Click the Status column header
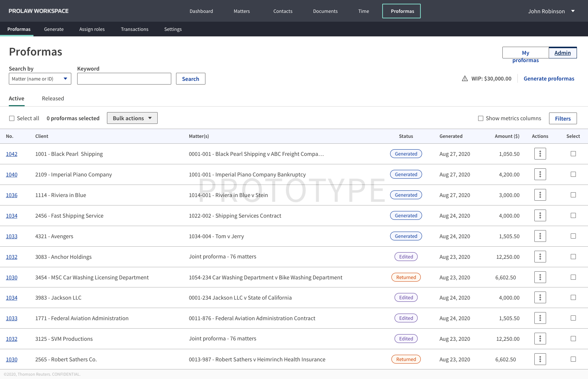The width and height of the screenshot is (588, 379). 406,136
